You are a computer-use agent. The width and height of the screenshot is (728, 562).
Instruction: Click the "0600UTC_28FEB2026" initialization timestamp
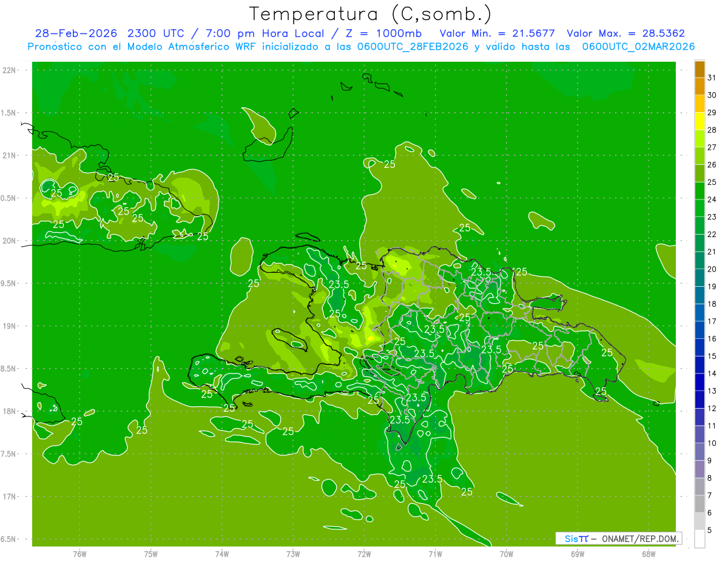412,47
